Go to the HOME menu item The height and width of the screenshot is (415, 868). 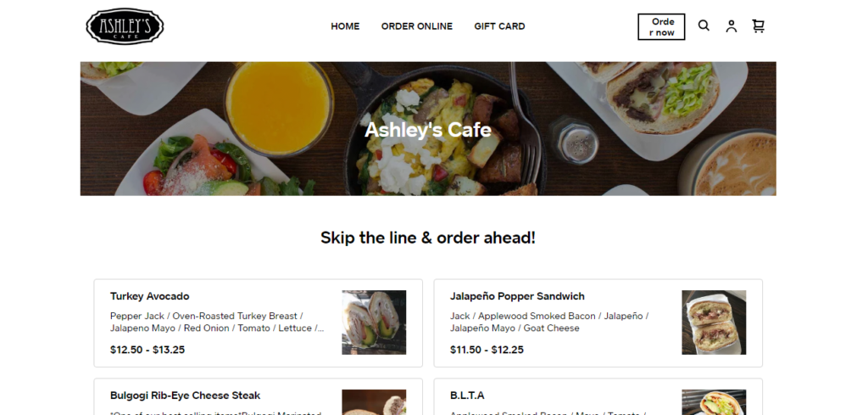pyautogui.click(x=345, y=26)
